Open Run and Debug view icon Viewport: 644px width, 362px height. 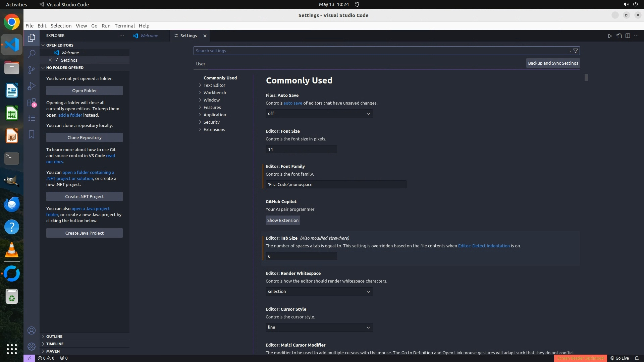click(x=32, y=86)
